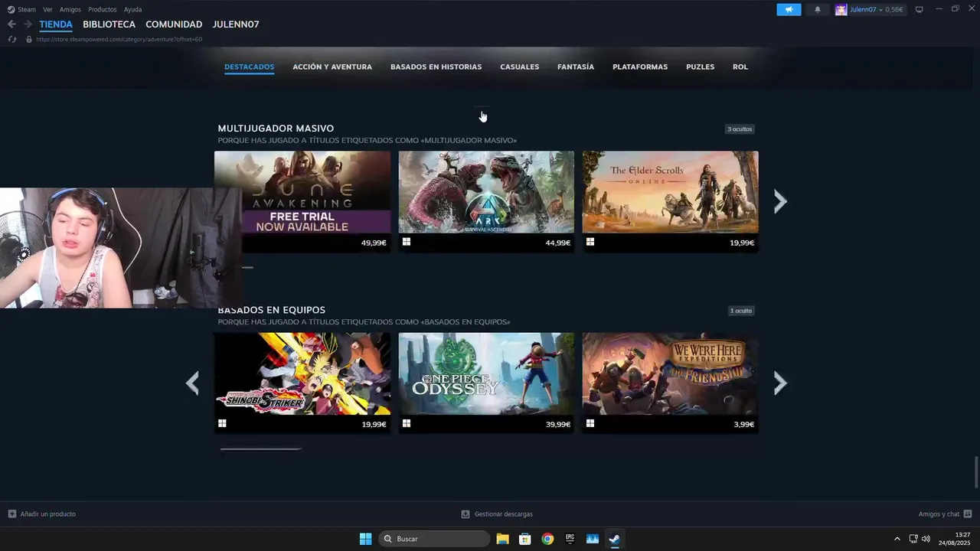The image size is (980, 551).
Task: Click Windows icon under Shinobi Striker
Action: pos(222,423)
